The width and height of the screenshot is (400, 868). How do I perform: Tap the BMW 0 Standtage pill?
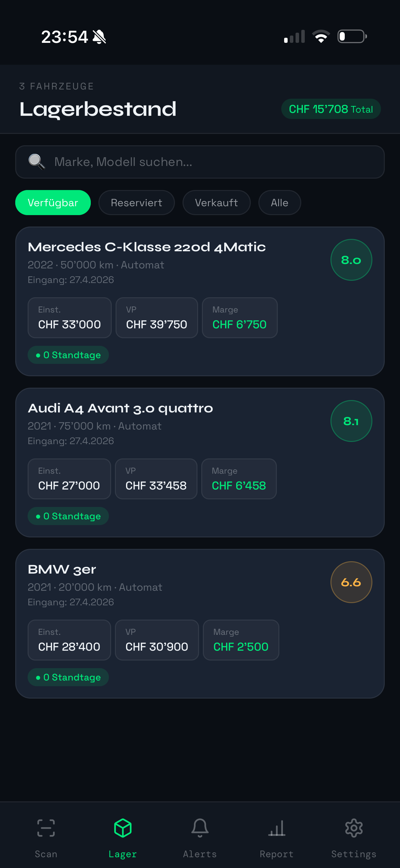68,677
